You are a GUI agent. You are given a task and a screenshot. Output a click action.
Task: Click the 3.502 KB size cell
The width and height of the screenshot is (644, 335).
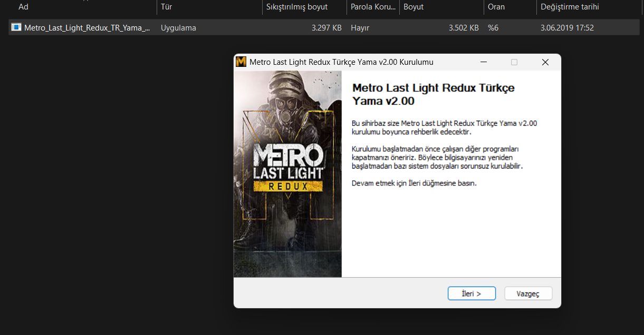[464, 27]
